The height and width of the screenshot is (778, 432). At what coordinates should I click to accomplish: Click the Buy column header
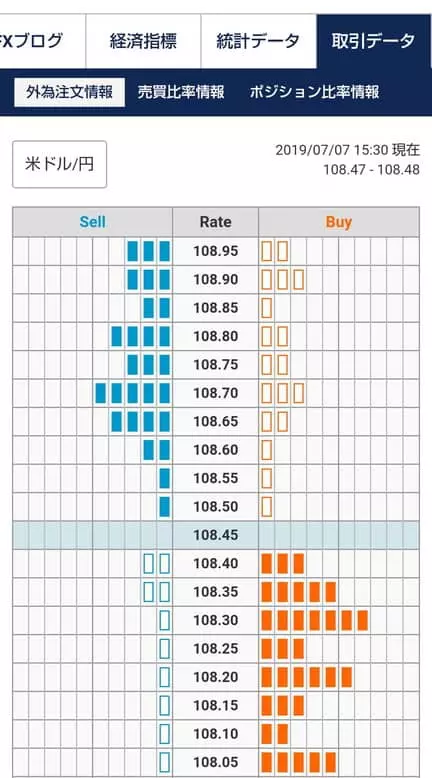(x=339, y=222)
